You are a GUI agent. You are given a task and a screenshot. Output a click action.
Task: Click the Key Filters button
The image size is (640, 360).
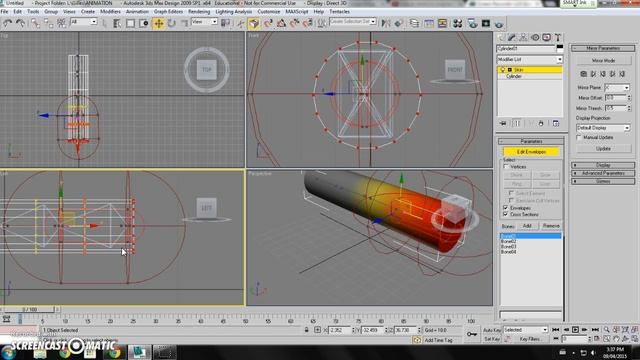(x=530, y=339)
